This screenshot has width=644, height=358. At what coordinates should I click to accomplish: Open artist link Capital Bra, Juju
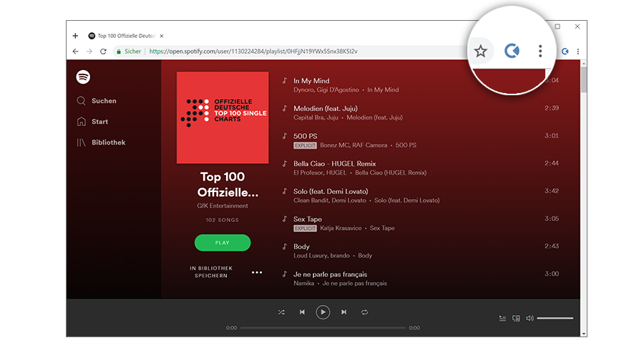(x=316, y=117)
